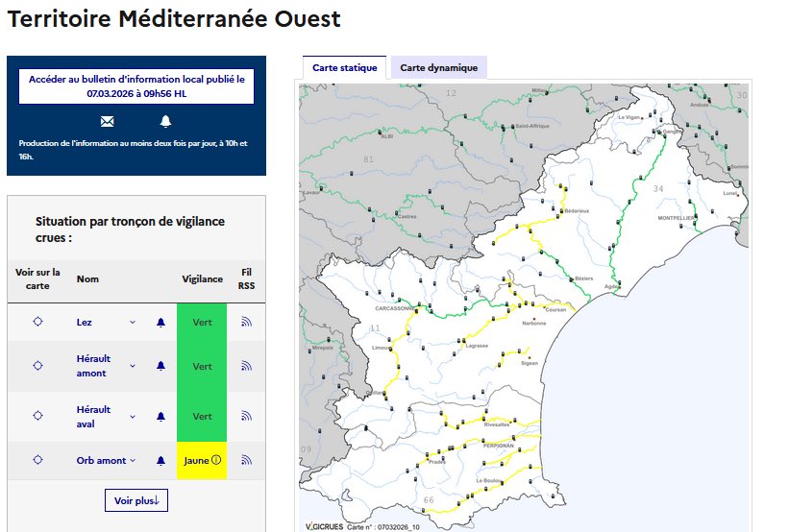
Task: Click Rivesaltes label on the map
Action: tap(496, 424)
